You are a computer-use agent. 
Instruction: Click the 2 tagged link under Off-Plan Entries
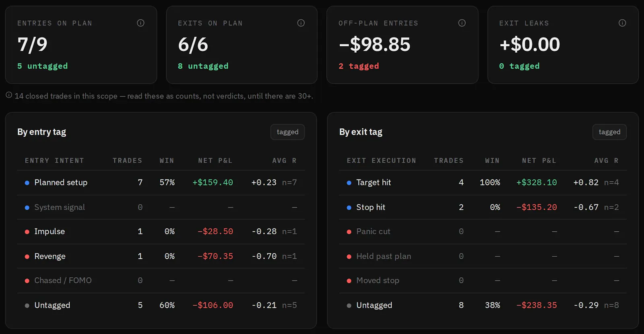pyautogui.click(x=359, y=66)
